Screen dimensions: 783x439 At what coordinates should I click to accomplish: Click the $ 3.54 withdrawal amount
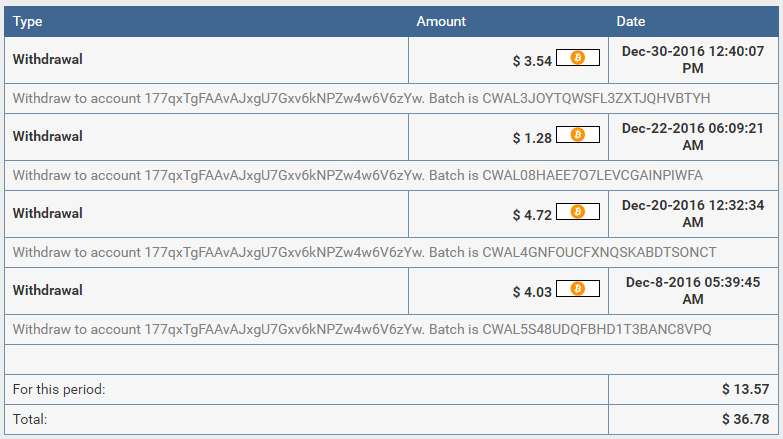click(532, 61)
